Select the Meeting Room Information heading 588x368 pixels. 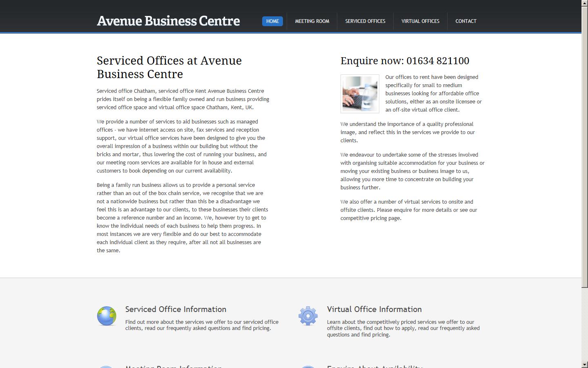174,366
